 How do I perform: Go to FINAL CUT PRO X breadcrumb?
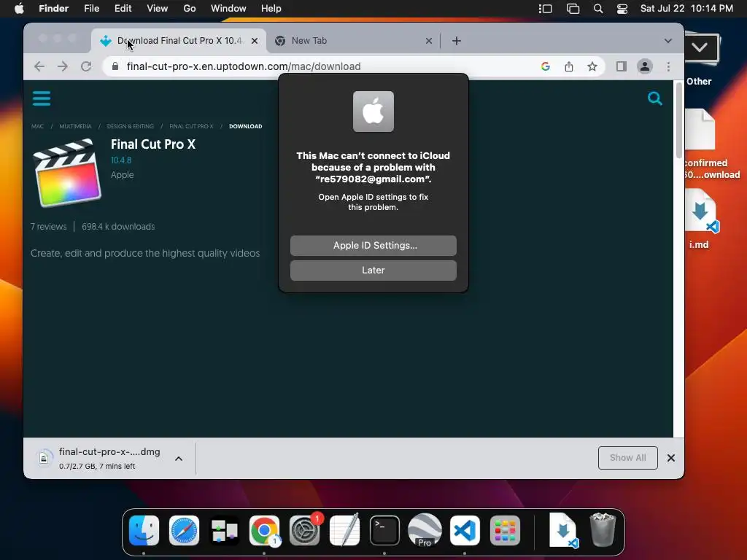coord(192,126)
